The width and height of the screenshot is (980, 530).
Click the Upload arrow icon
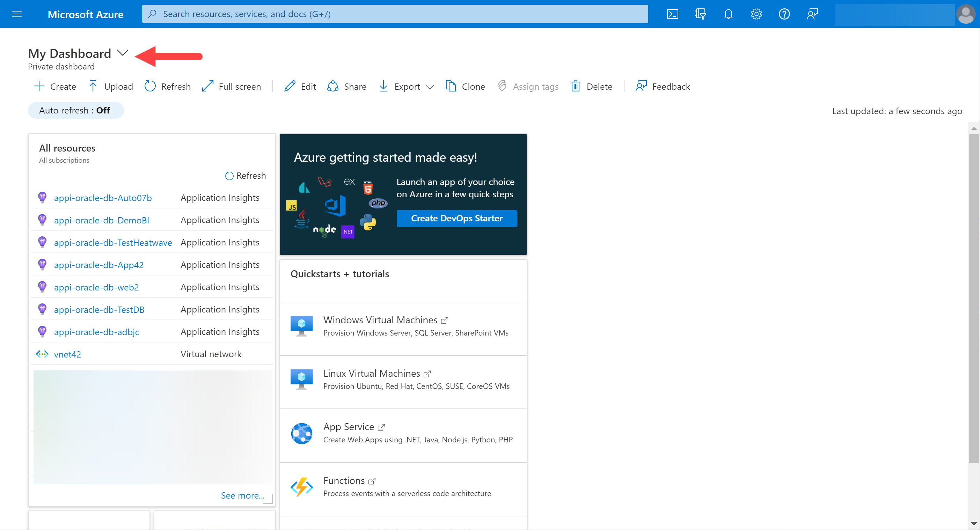93,86
